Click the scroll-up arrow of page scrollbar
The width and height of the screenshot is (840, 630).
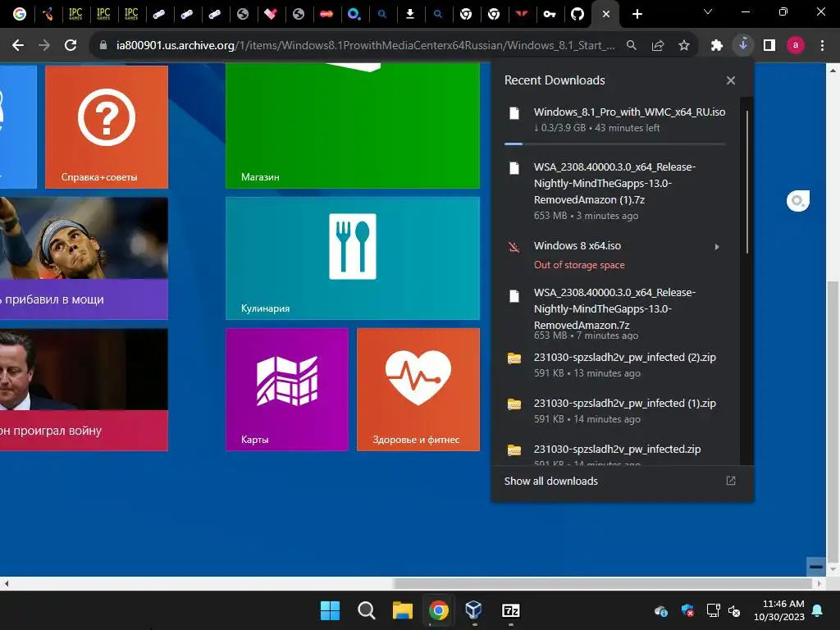(833, 70)
